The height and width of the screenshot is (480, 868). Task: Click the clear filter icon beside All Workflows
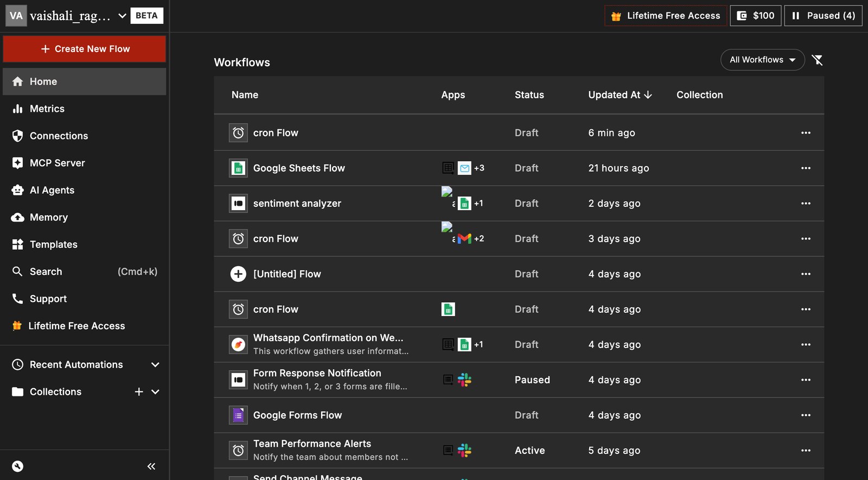817,60
